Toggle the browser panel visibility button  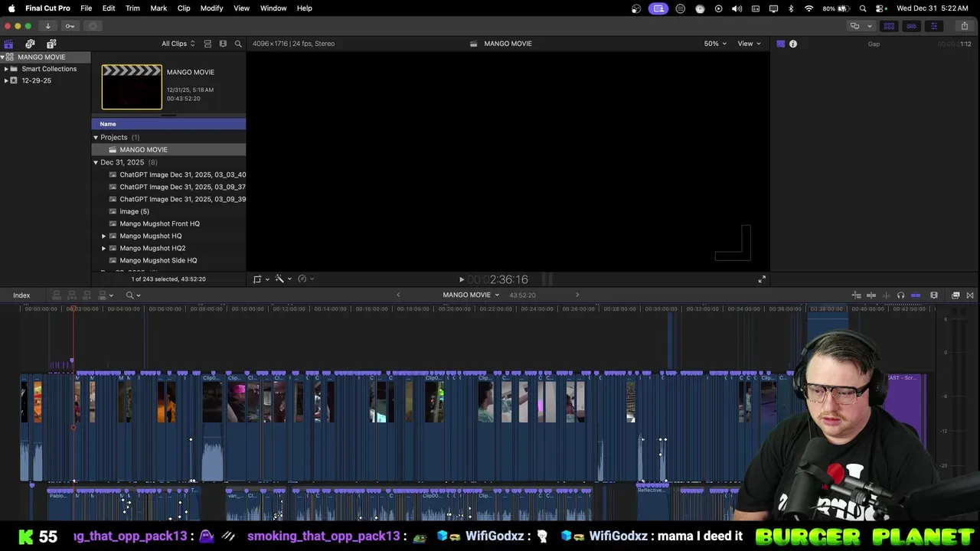click(889, 26)
